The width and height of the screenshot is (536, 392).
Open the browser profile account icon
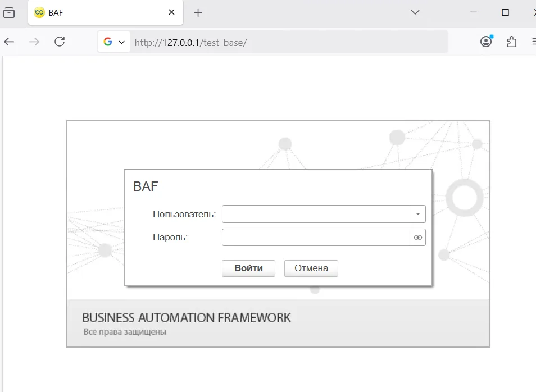(x=486, y=42)
